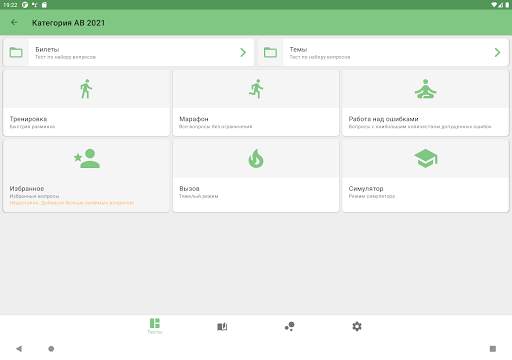Tap the running figure Марафон icon
The height and width of the screenshot is (360, 512).
click(x=256, y=89)
